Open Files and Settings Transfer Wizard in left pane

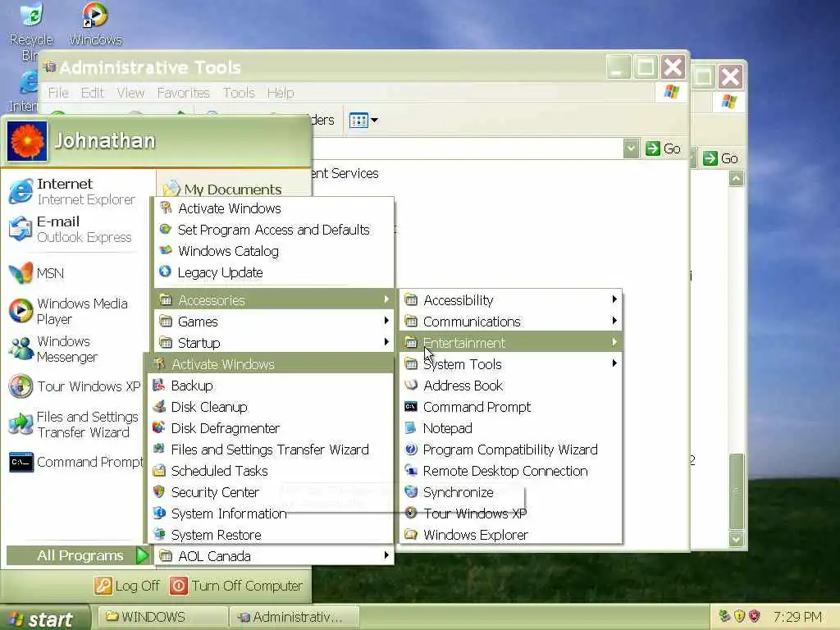click(x=74, y=424)
